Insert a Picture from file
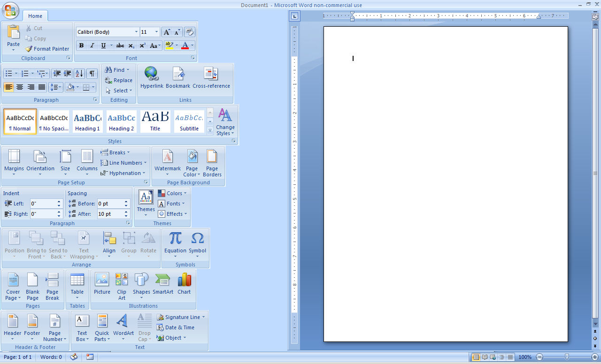 click(x=102, y=283)
